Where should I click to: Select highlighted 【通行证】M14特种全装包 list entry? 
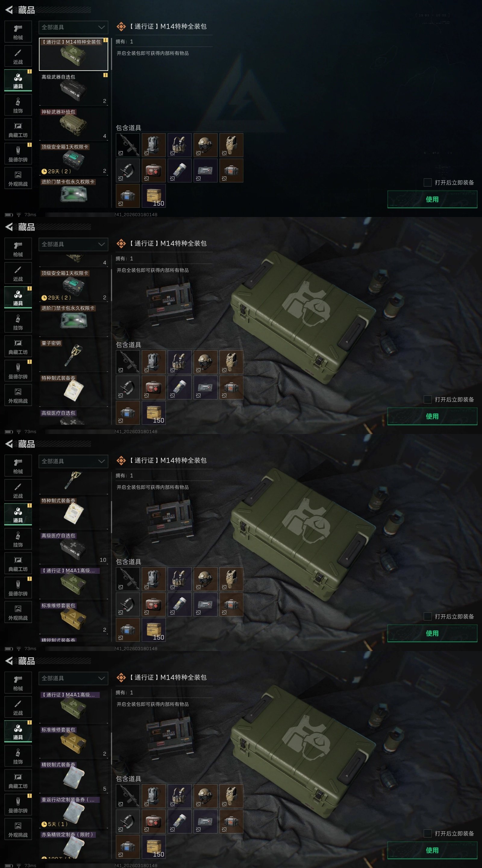click(x=74, y=54)
